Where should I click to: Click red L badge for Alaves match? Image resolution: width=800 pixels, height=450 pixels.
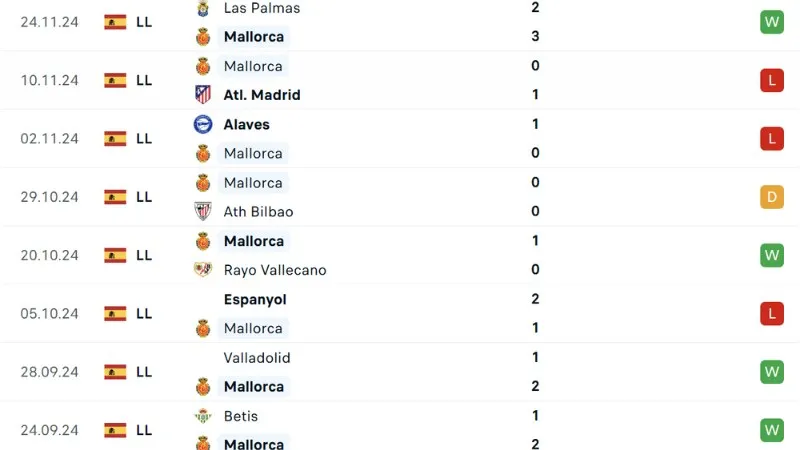[x=771, y=139]
